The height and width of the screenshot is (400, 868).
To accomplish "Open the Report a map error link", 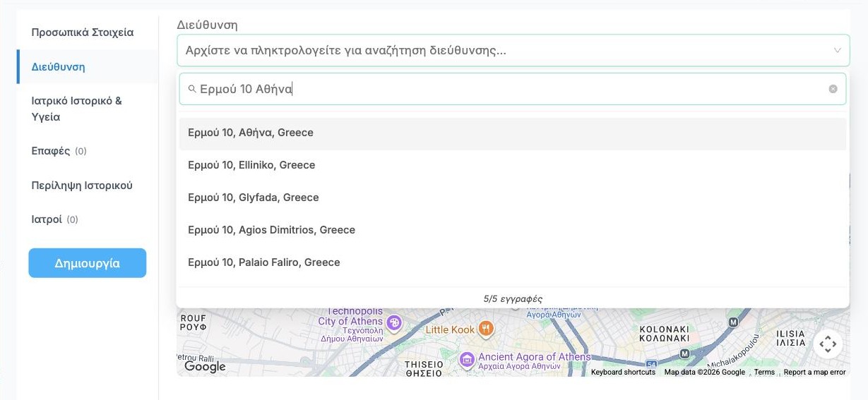I will click(x=814, y=372).
